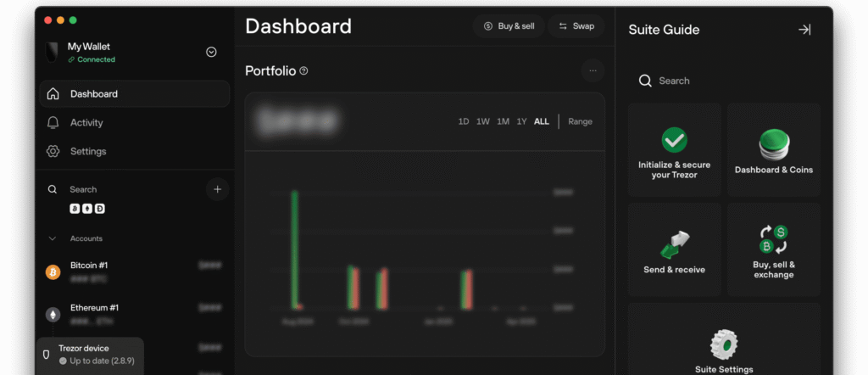Screen dimensions: 868x375
Task: Click the Settings gear icon in sidebar
Action: (53, 151)
